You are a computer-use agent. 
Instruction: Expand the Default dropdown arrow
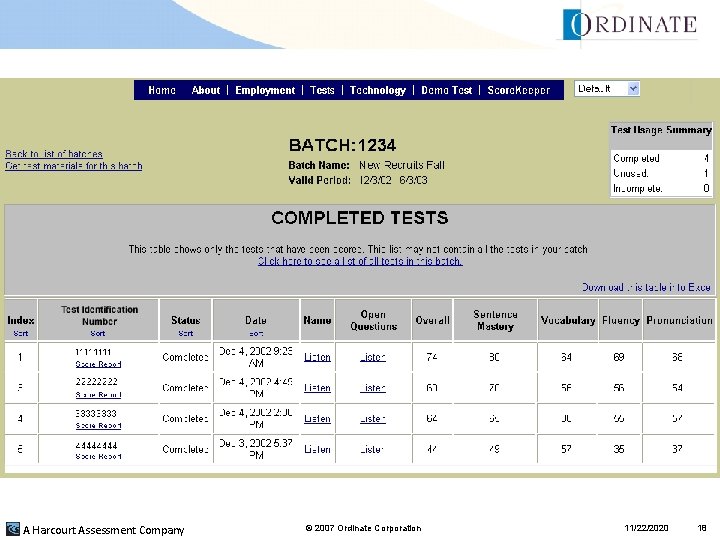tap(633, 89)
